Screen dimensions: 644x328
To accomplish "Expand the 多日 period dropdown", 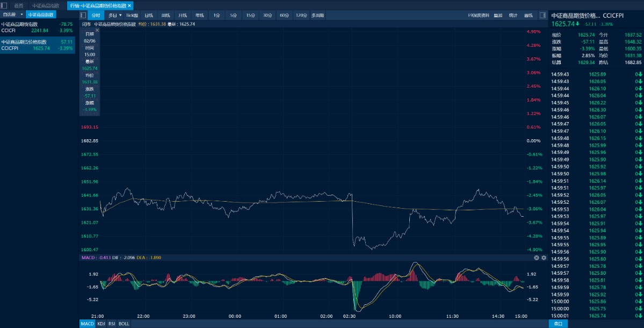I will coord(115,15).
